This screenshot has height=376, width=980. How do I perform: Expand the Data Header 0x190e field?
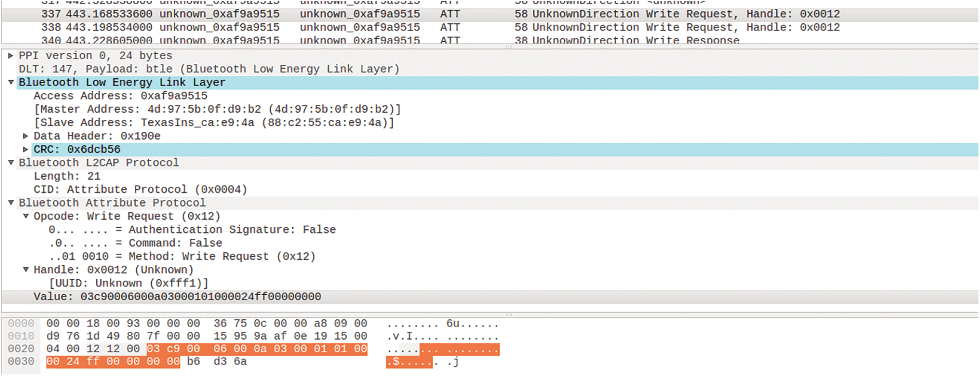26,136
